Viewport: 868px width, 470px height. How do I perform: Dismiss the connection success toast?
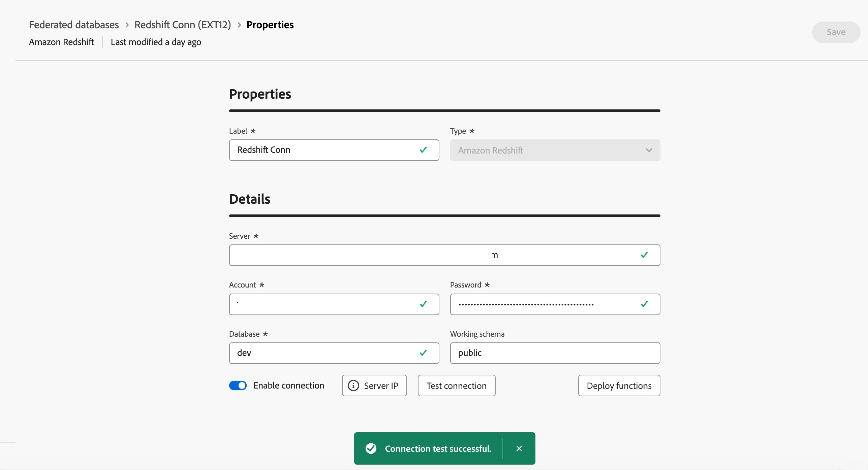coord(519,448)
